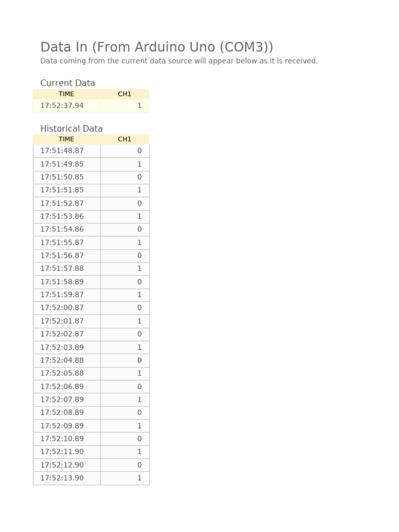This screenshot has height=532, width=399.
Task: Select the 17:51:53.86 timestamp cell
Action: coord(62,216)
